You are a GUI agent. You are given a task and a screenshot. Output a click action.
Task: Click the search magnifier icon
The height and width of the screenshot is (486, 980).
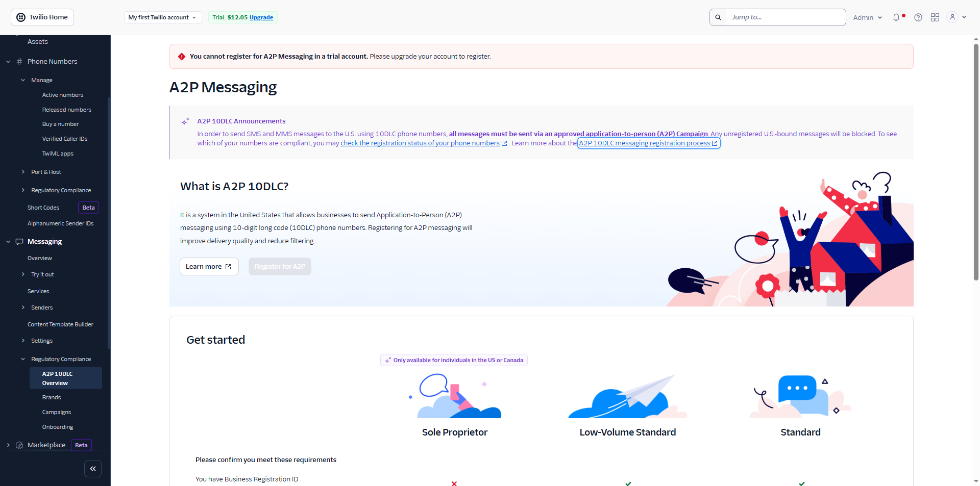(x=718, y=17)
